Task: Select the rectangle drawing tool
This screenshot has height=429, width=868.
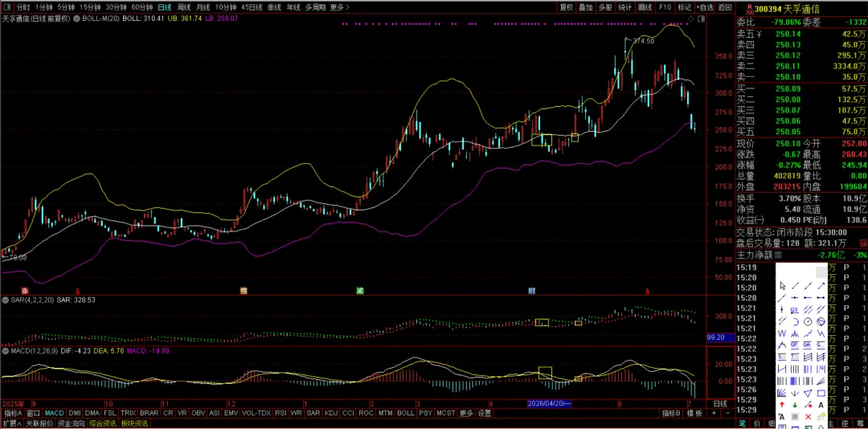Action: tap(821, 393)
